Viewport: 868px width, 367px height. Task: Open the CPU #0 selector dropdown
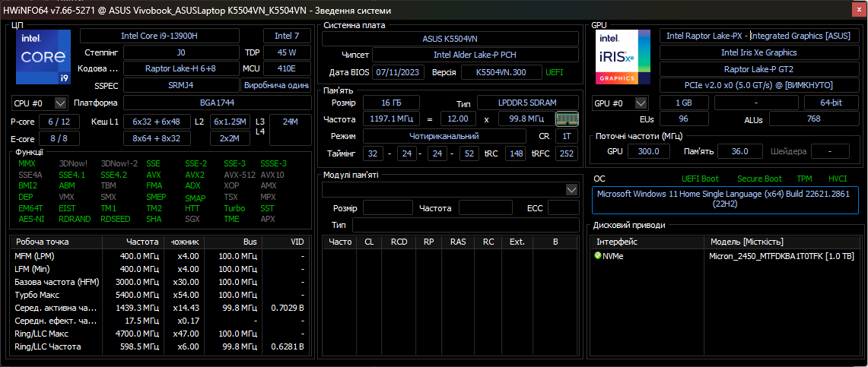coord(61,103)
